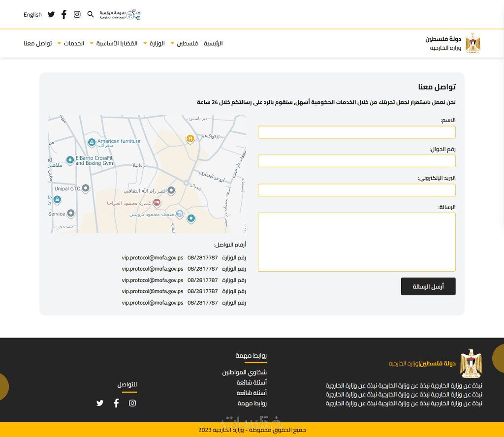Click the الاسم name input field

(x=356, y=132)
